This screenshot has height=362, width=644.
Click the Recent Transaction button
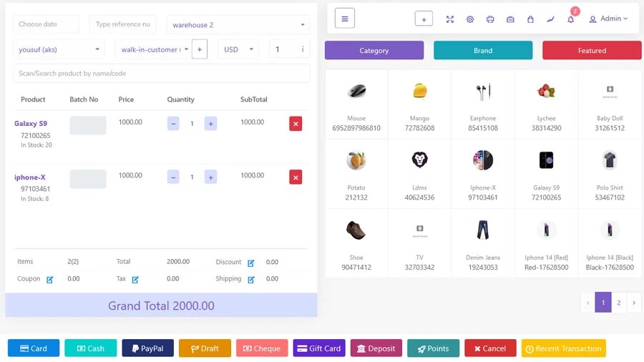click(563, 348)
